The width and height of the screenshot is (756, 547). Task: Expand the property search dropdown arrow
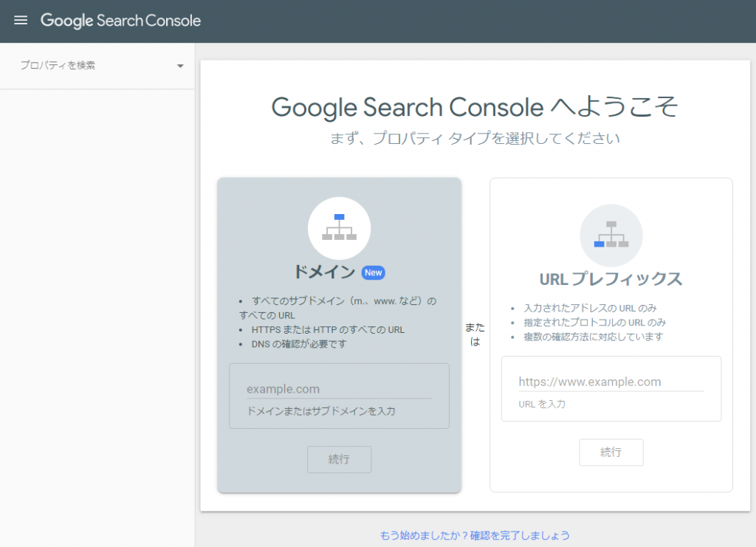click(x=180, y=66)
